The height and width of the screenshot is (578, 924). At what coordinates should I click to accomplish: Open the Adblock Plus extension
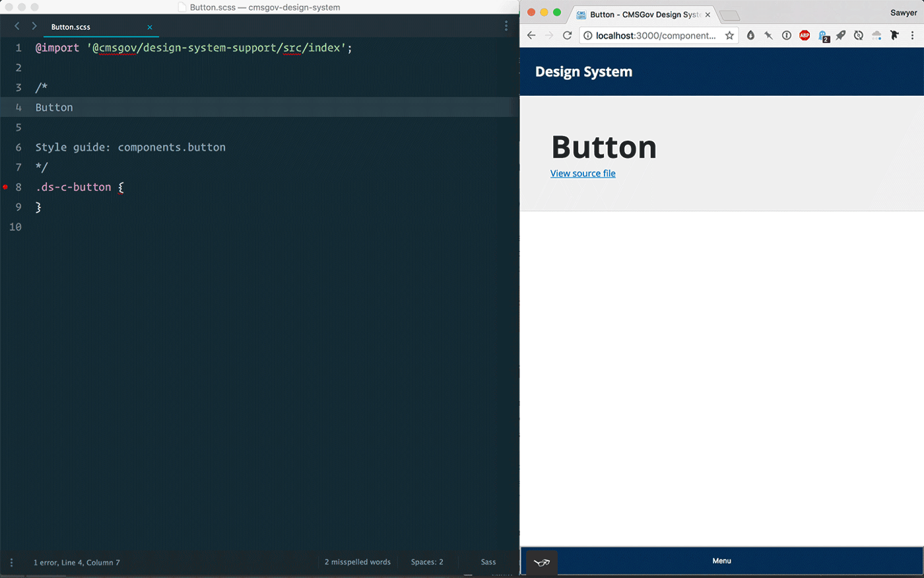(x=805, y=35)
